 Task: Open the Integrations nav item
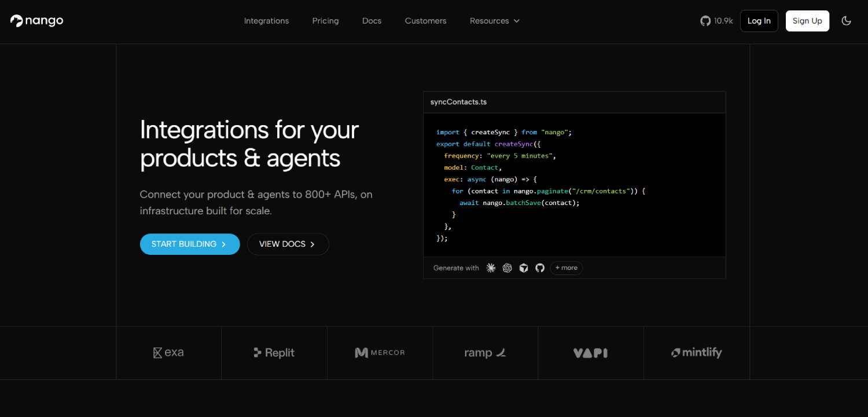tap(266, 21)
